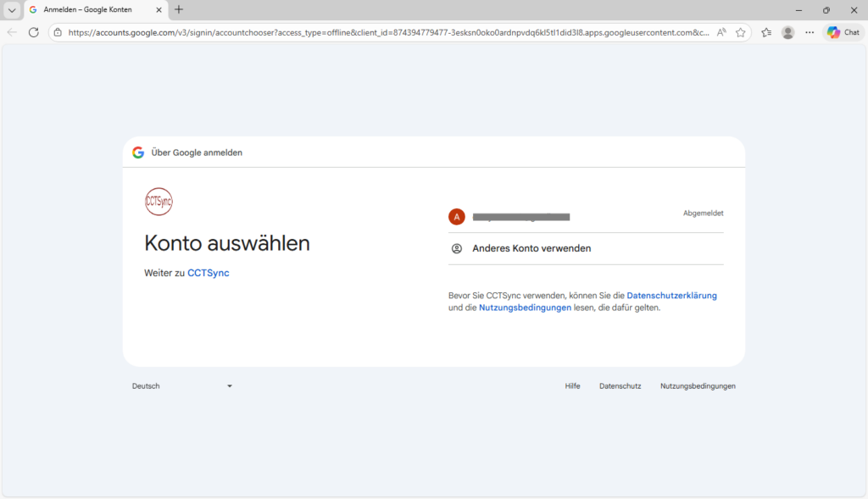Viewport: 868px width, 499px height.
Task: Click the Collections icon near the address bar
Action: tap(765, 32)
